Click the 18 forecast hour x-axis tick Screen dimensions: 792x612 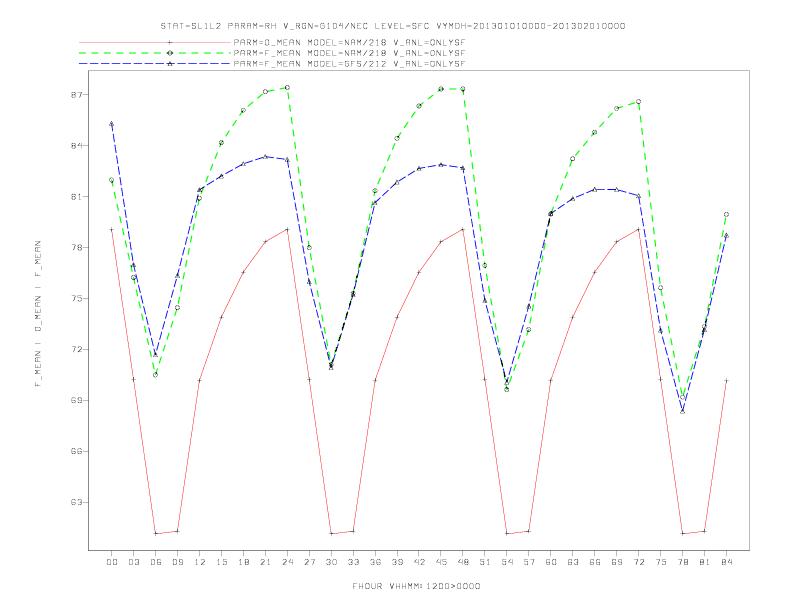tap(243, 562)
